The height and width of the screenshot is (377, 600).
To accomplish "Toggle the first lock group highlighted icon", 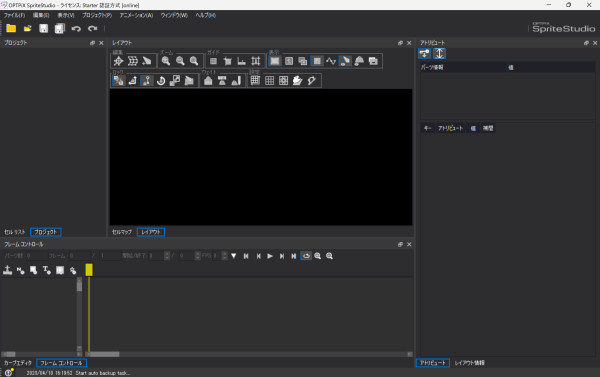I will click(x=119, y=80).
